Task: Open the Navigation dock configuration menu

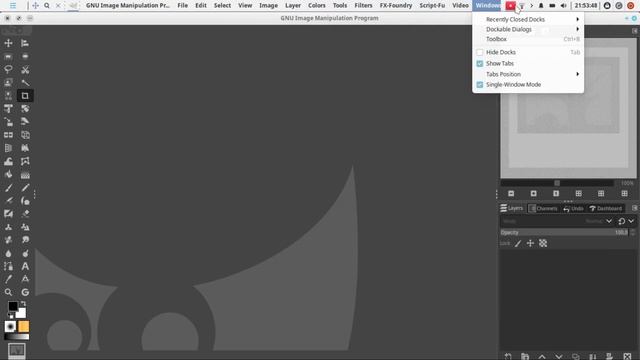Action: point(635,31)
